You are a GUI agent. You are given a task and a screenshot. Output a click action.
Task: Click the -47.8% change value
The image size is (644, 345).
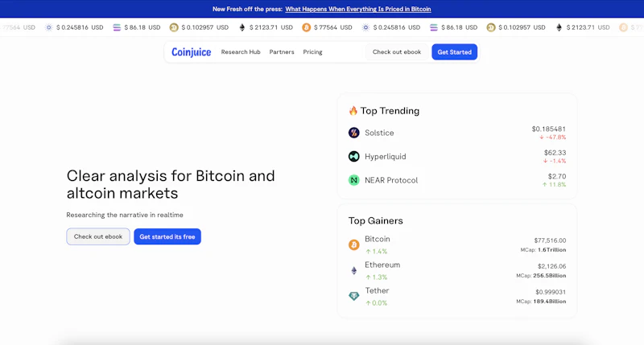(x=553, y=137)
